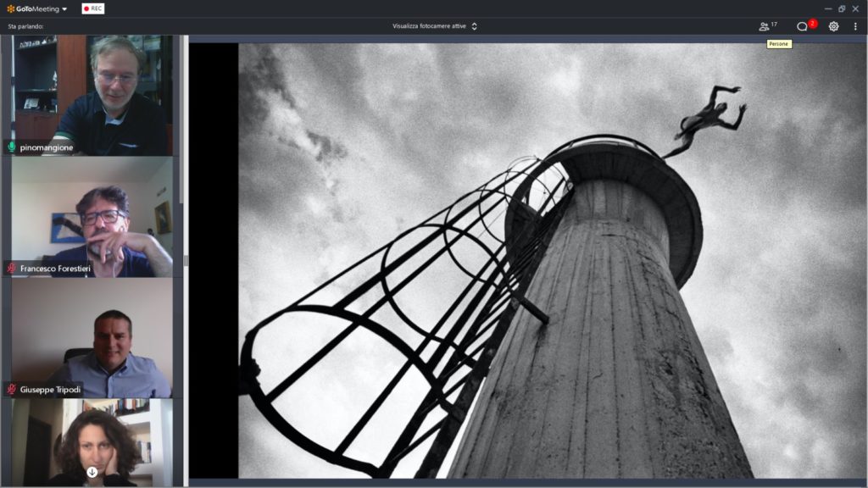Toggle Francesco Forestieri's muted microphone icon
The width and height of the screenshot is (868, 488).
[11, 269]
